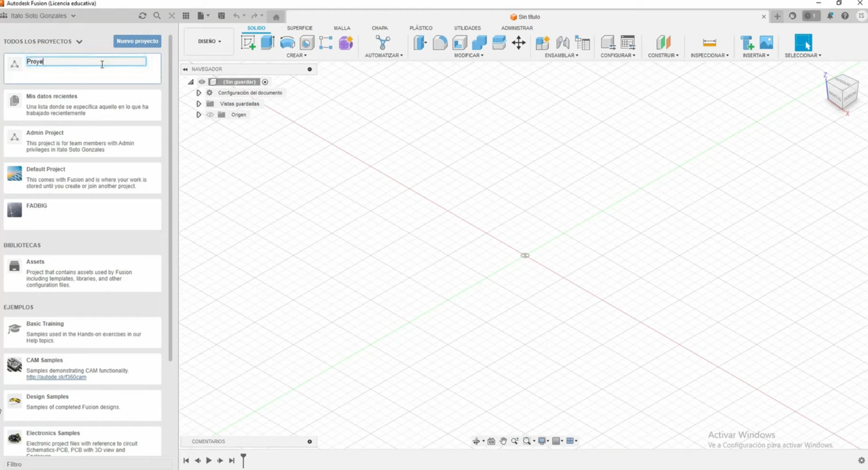Open the Measure tool
The image size is (868, 470).
[710, 42]
